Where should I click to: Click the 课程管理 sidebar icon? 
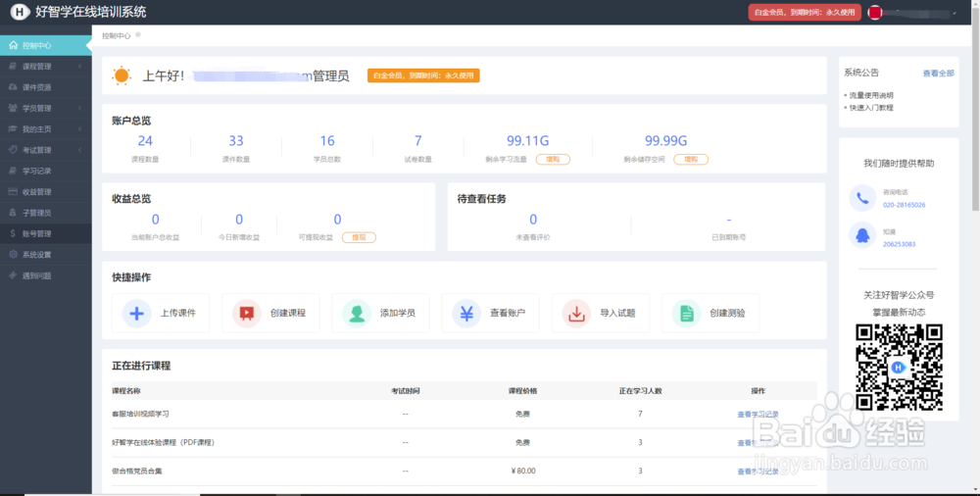[x=13, y=66]
